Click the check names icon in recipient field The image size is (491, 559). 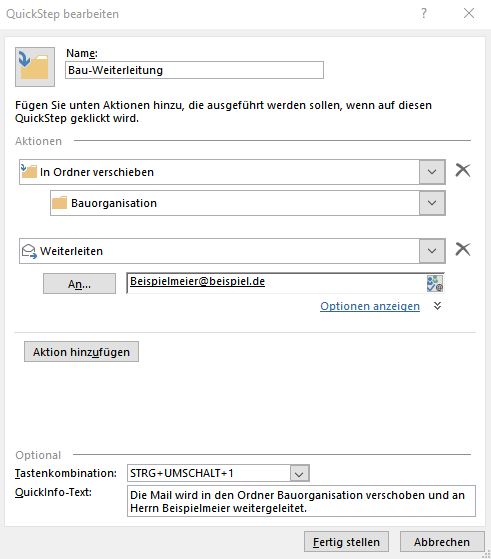(435, 283)
